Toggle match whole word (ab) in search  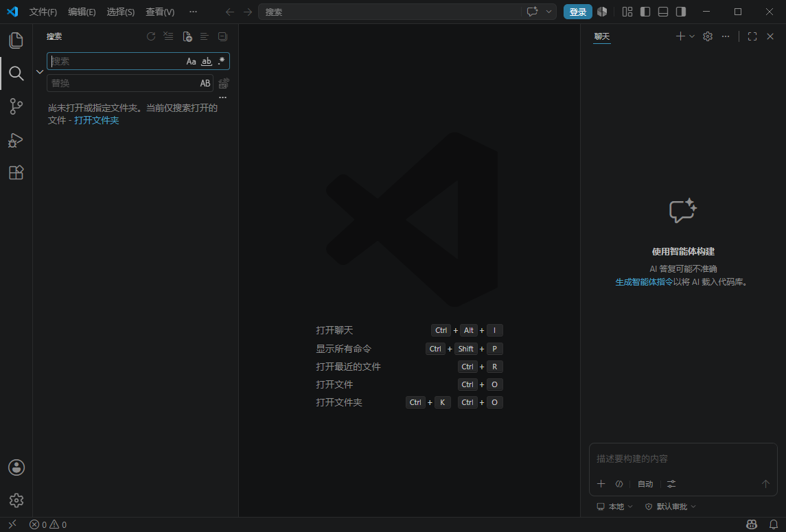(207, 61)
